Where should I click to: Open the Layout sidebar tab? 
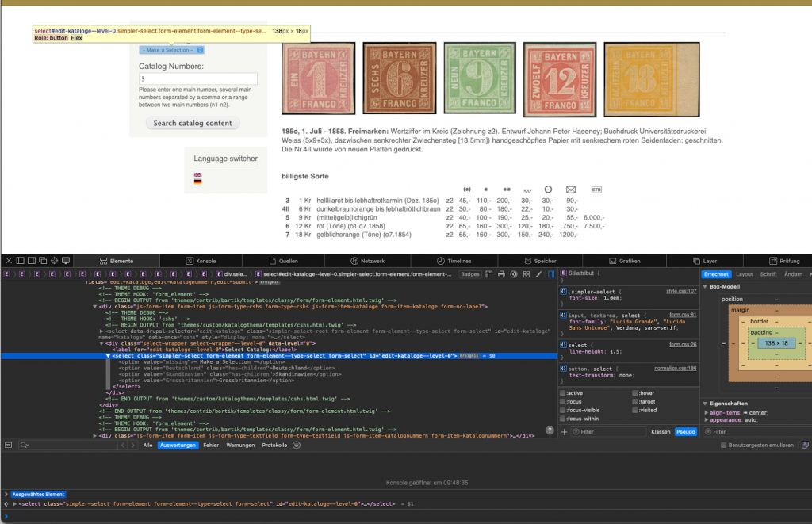[744, 274]
